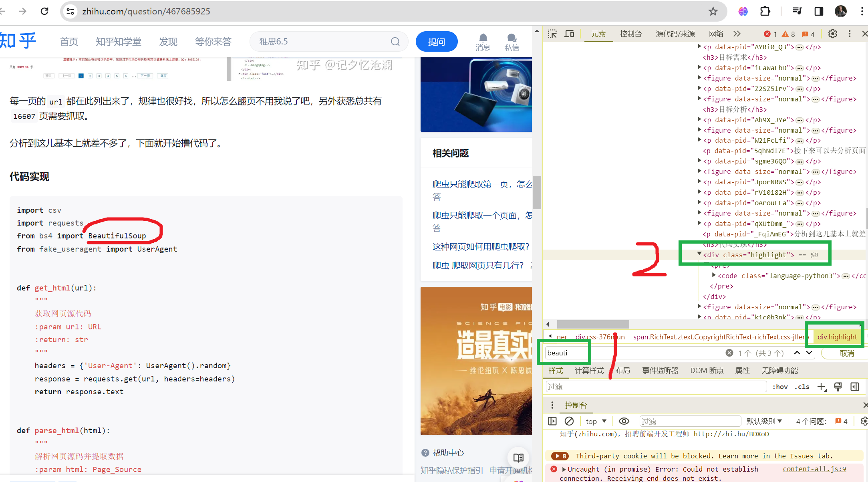Switch to the 计算样式 tab

click(x=589, y=371)
